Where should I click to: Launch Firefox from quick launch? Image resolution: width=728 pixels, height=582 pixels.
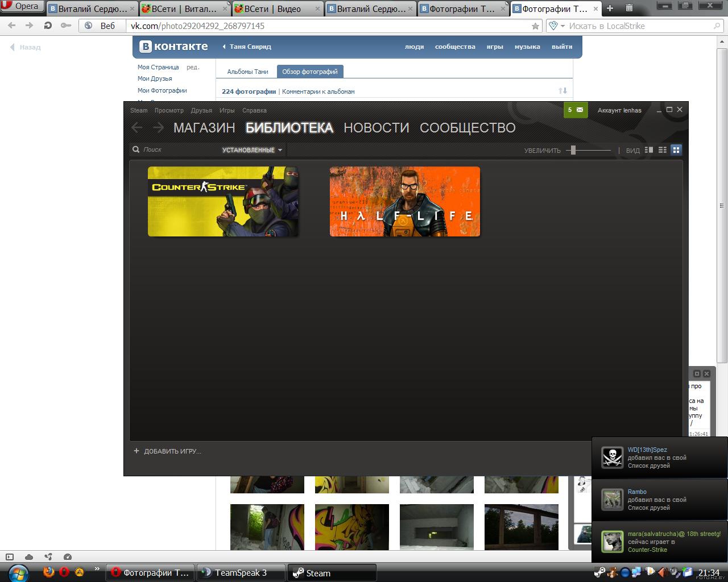[x=49, y=572]
